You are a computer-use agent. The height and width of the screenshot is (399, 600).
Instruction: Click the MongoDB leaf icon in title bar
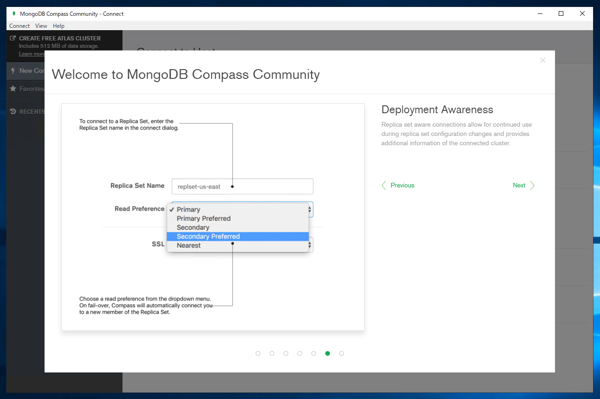(x=14, y=14)
